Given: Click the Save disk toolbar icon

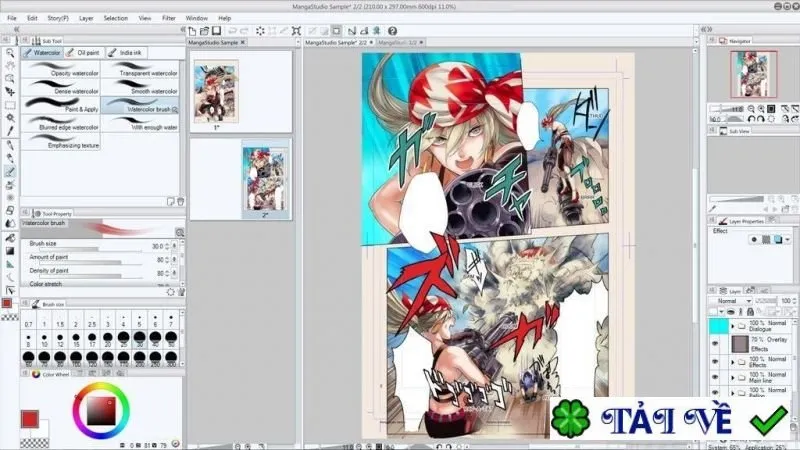Looking at the screenshot, I should pyautogui.click(x=216, y=31).
